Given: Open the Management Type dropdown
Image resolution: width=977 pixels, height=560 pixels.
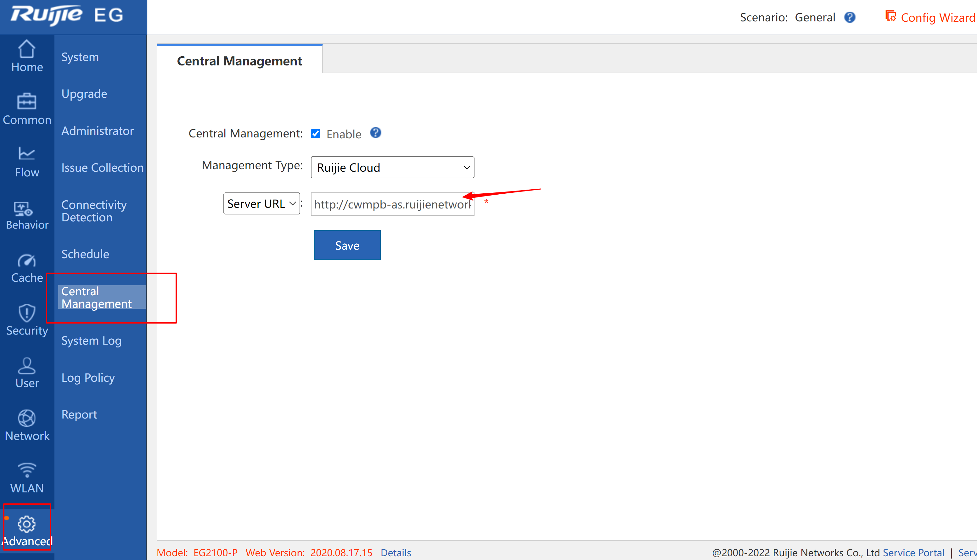Looking at the screenshot, I should point(392,167).
